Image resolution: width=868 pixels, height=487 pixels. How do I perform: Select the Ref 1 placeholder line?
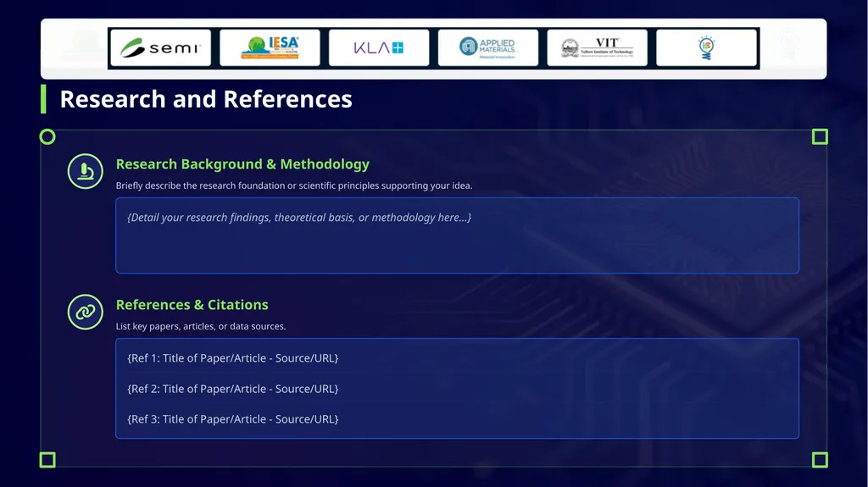coord(232,358)
